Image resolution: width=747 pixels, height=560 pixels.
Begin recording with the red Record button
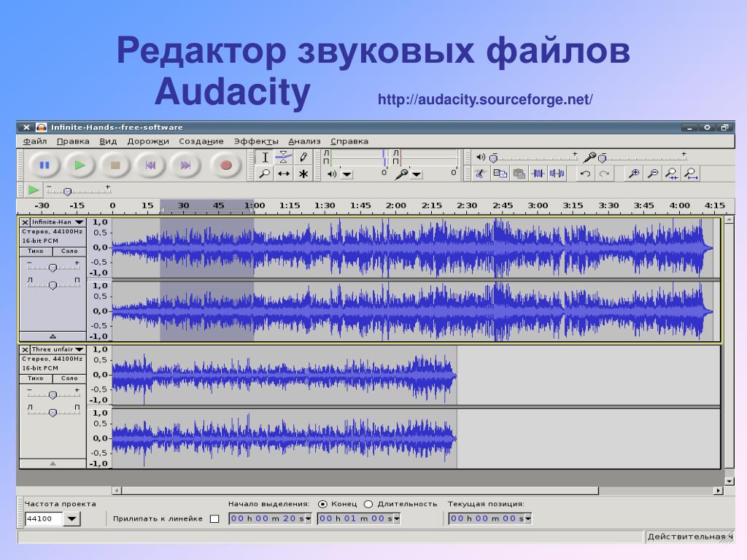[x=226, y=166]
